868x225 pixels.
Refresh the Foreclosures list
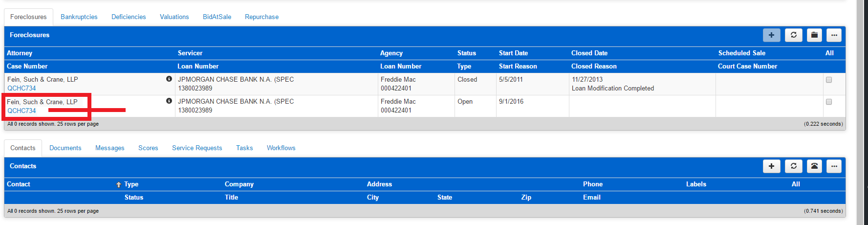tap(794, 35)
